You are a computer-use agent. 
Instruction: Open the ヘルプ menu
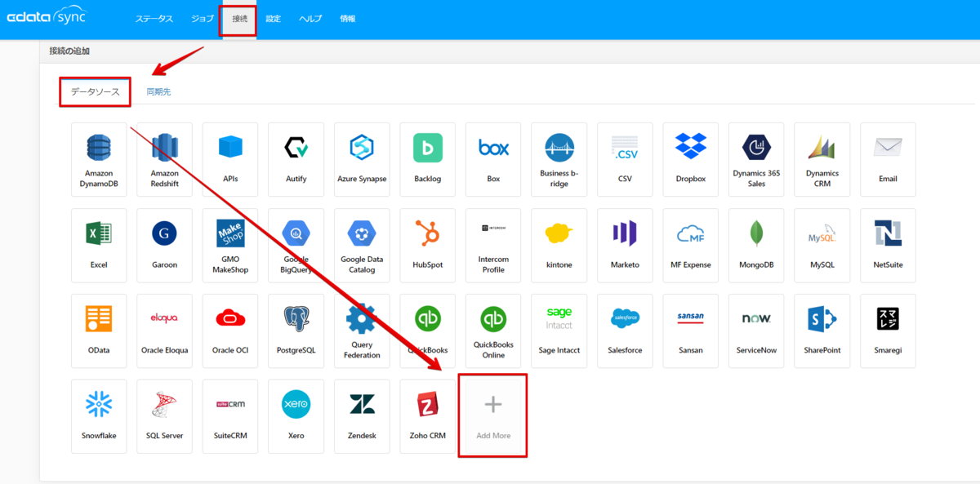click(310, 19)
